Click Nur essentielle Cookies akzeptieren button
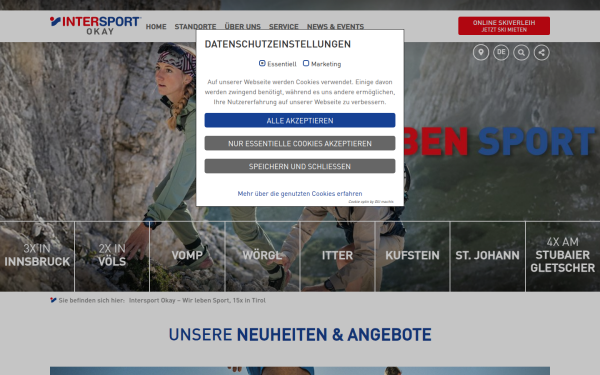The width and height of the screenshot is (600, 375). coord(300,143)
